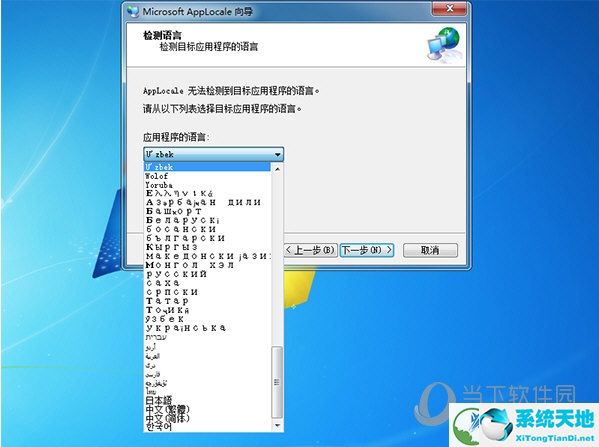Pick Башҡорт from the dropdown list
599x447 pixels.
pyautogui.click(x=207, y=211)
